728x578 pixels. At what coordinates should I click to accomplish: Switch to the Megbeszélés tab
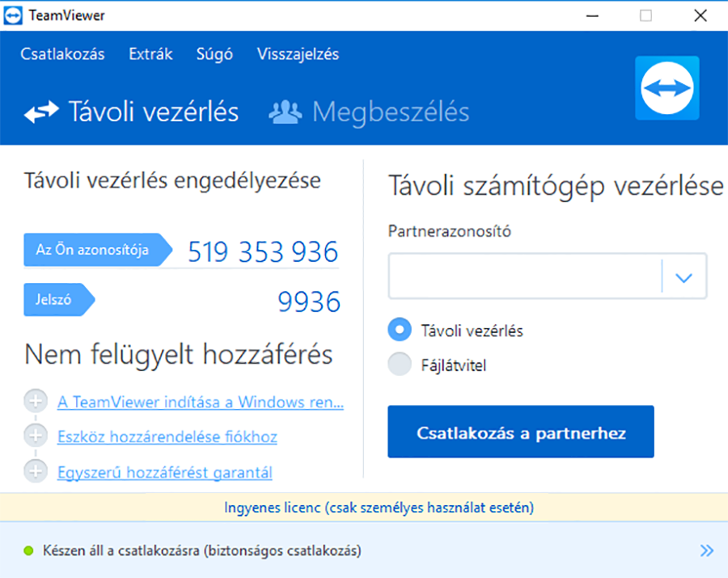(x=370, y=112)
